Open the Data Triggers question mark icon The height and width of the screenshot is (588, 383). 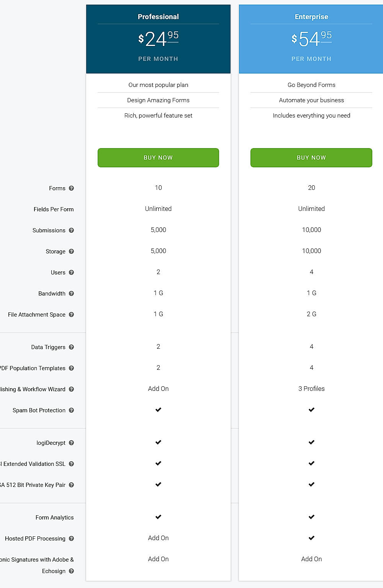[x=71, y=347]
